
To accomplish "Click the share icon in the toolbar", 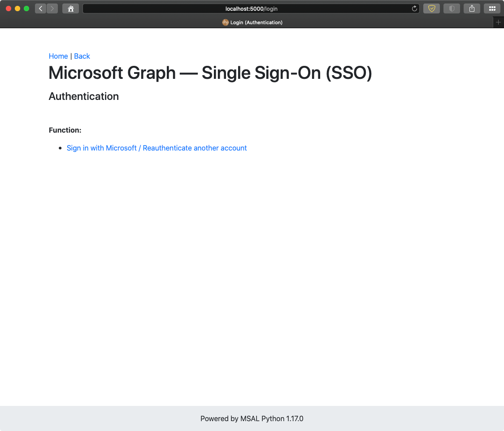I will pos(472,9).
